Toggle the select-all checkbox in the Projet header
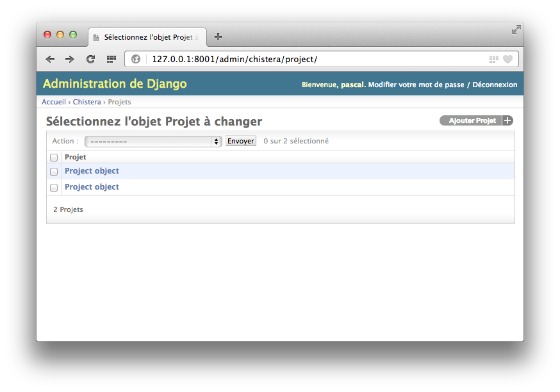The height and width of the screenshot is (392, 560). [54, 158]
